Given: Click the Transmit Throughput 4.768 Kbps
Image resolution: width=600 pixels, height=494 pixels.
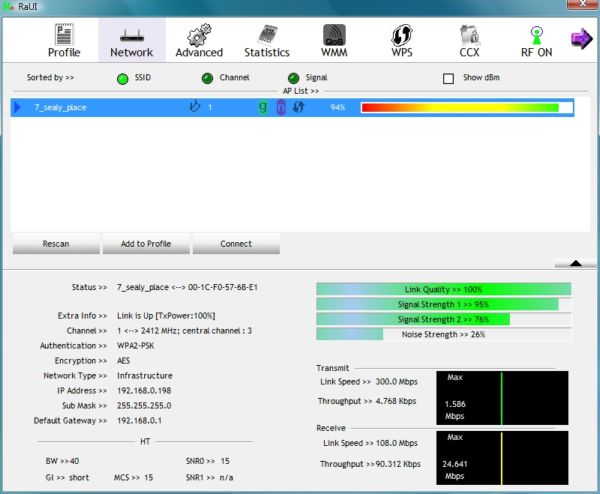Looking at the screenshot, I should (396, 401).
